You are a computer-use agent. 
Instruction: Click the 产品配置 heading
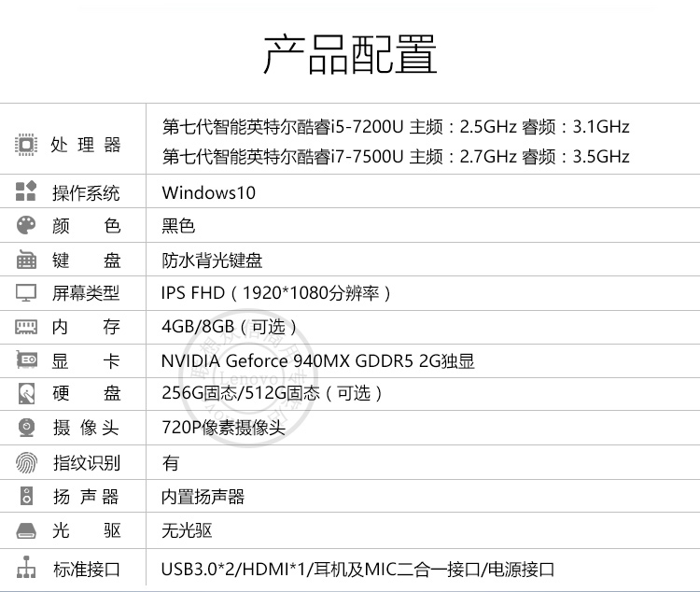(x=349, y=53)
